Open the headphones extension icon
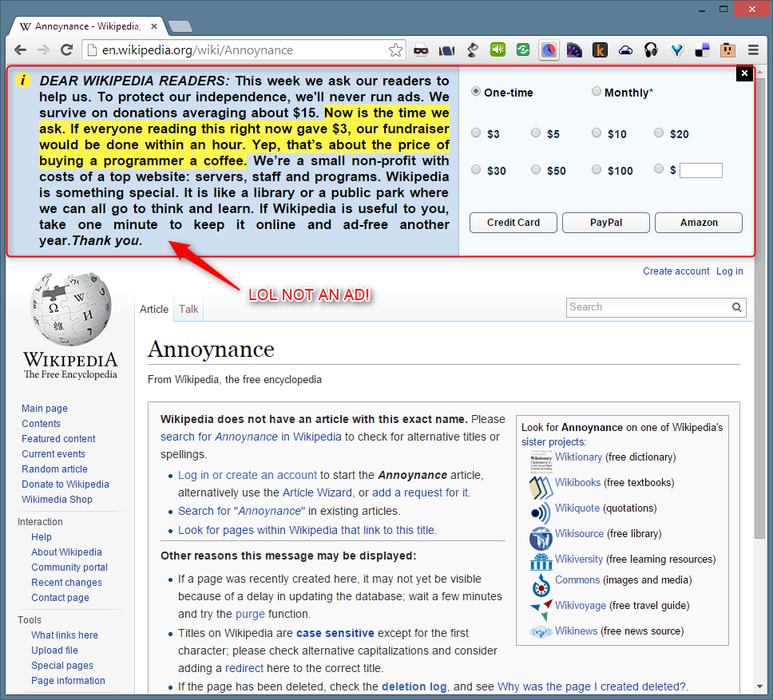The height and width of the screenshot is (700, 773). (x=652, y=49)
